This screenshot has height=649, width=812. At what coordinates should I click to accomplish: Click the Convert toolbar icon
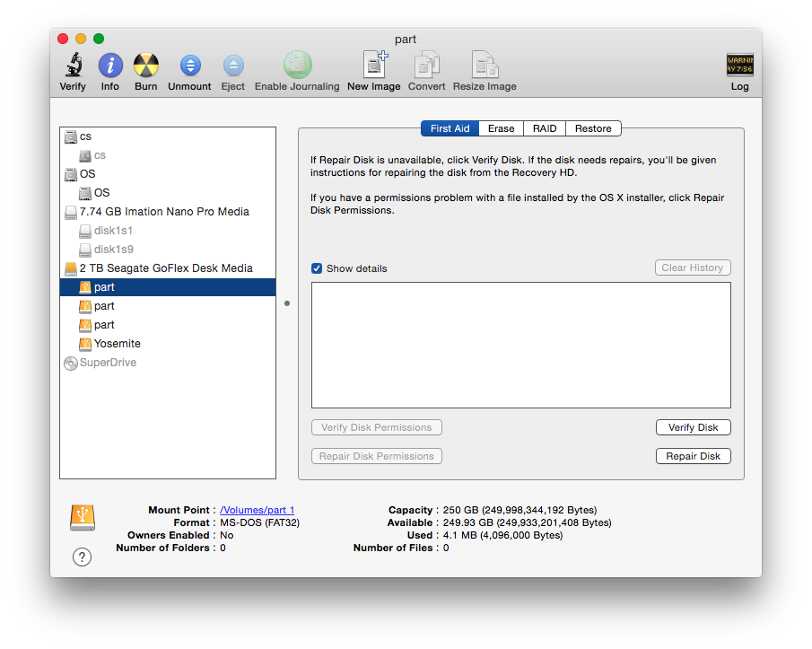point(427,65)
